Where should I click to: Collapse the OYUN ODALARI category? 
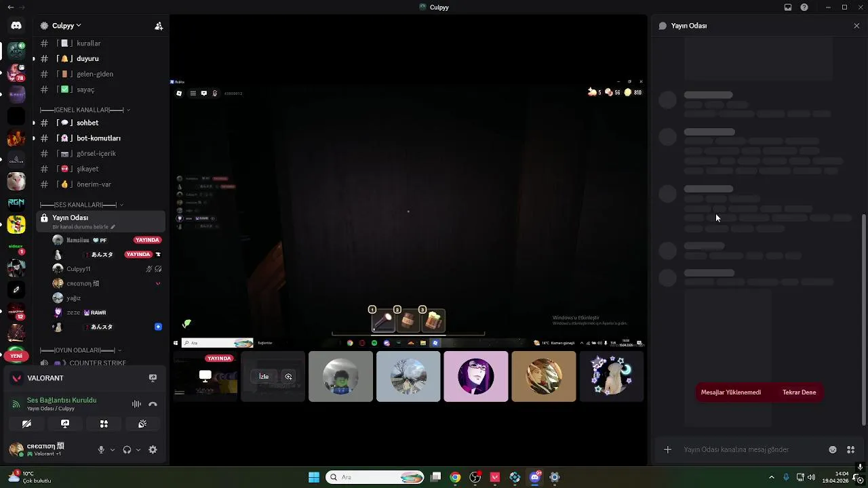click(x=81, y=350)
